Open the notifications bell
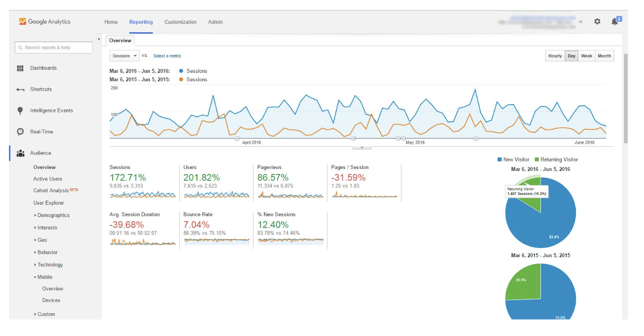The width and height of the screenshot is (644, 336). [614, 21]
